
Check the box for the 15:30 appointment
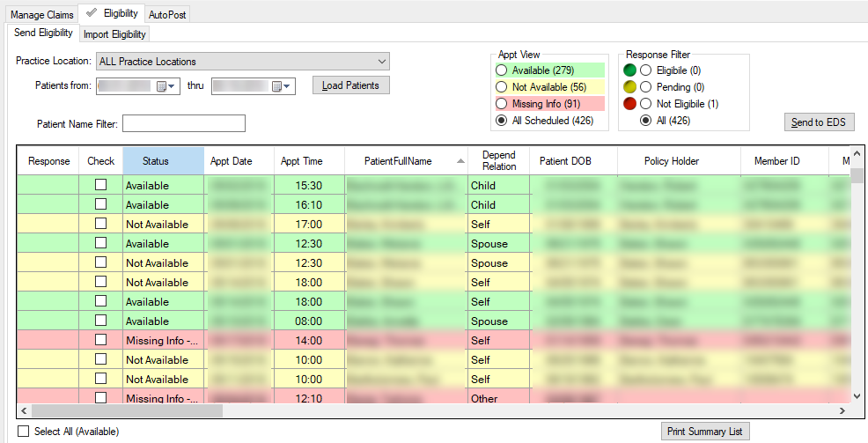101,185
